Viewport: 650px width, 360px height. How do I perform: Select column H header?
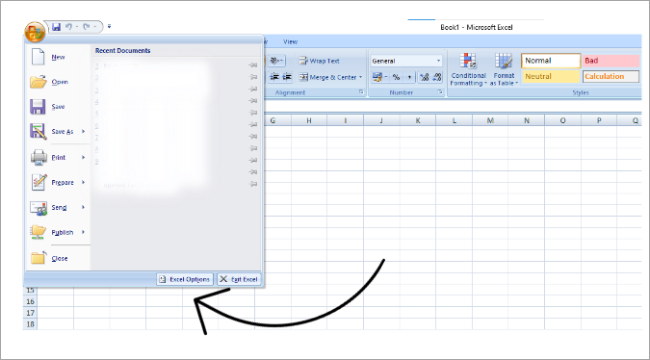tap(309, 120)
